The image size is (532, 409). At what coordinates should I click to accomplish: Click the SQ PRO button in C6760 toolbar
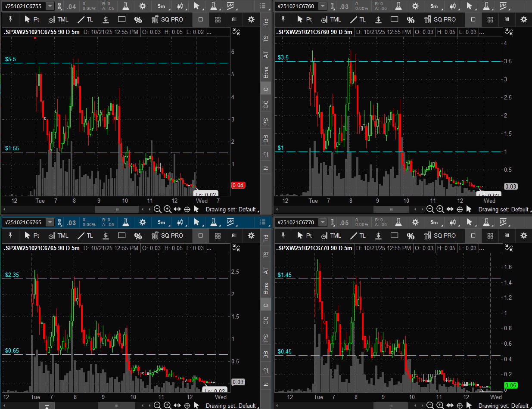pyautogui.click(x=440, y=19)
